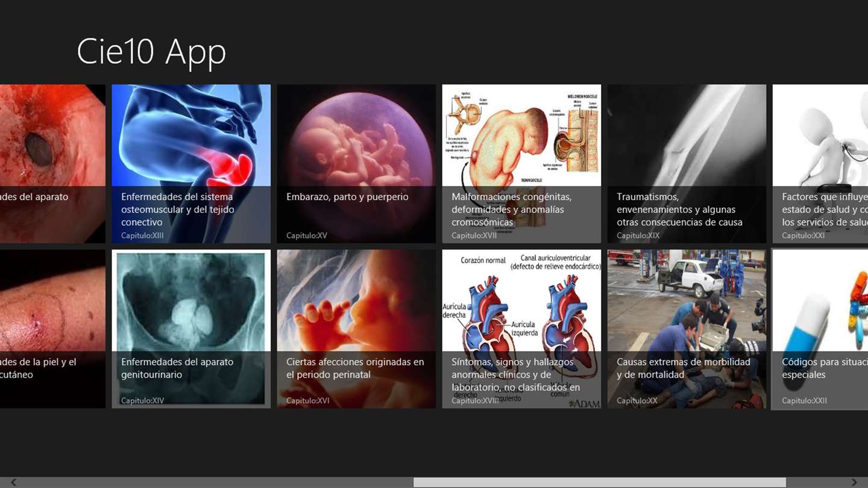The width and height of the screenshot is (868, 488).
Task: Open Factores que influyen tile, Capitulo XXI
Action: [820, 164]
